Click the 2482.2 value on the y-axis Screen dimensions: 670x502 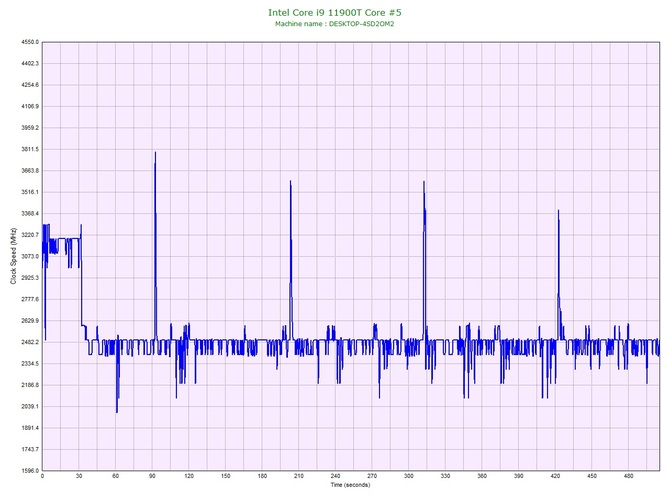pyautogui.click(x=30, y=342)
